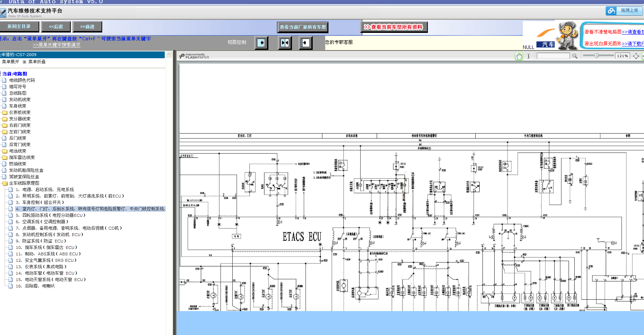Click the left-arrow view control icon
Screen dimensions: 644x335
(x=305, y=43)
